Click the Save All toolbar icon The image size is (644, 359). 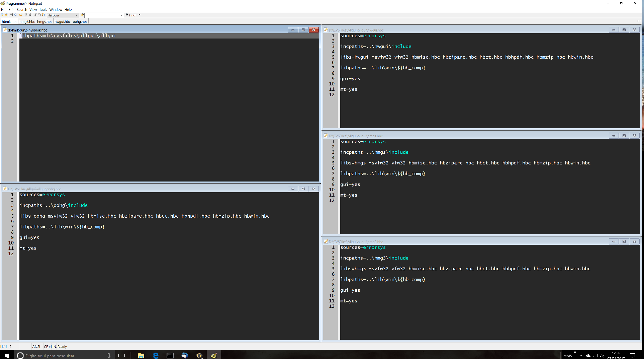15,15
